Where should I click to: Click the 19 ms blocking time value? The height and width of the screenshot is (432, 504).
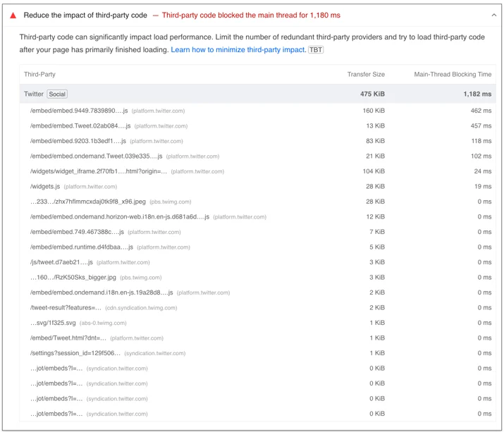[x=483, y=187]
